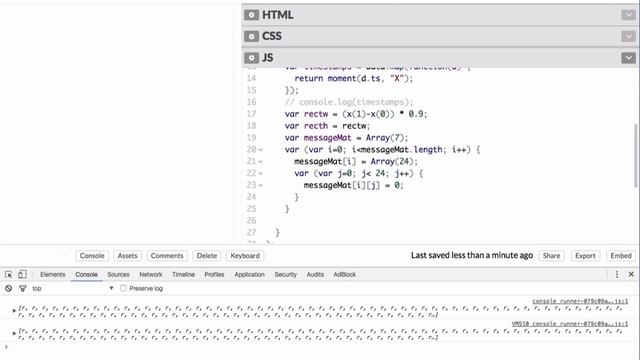Open the CodePen Console button
Viewport: 640px width, 360px height.
(92, 256)
